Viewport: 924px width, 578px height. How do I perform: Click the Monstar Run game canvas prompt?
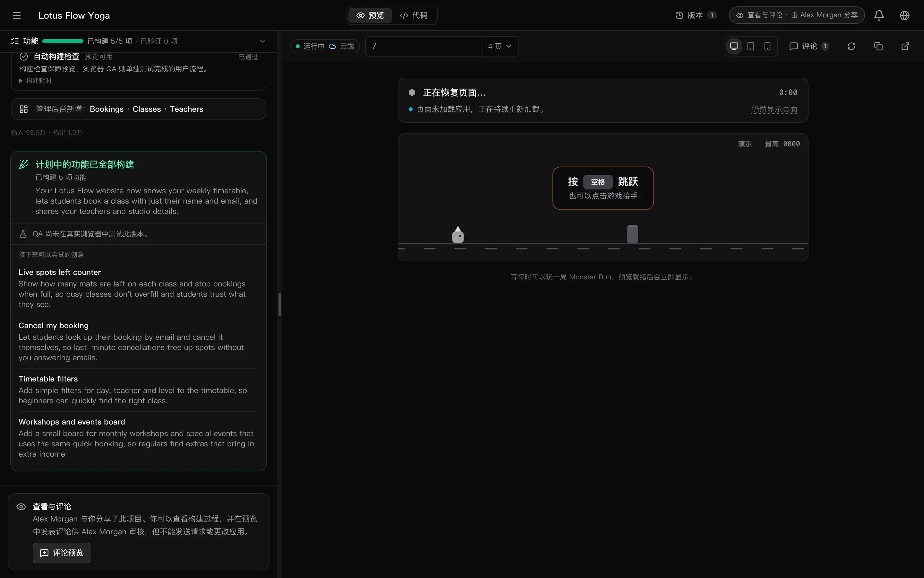(x=603, y=188)
